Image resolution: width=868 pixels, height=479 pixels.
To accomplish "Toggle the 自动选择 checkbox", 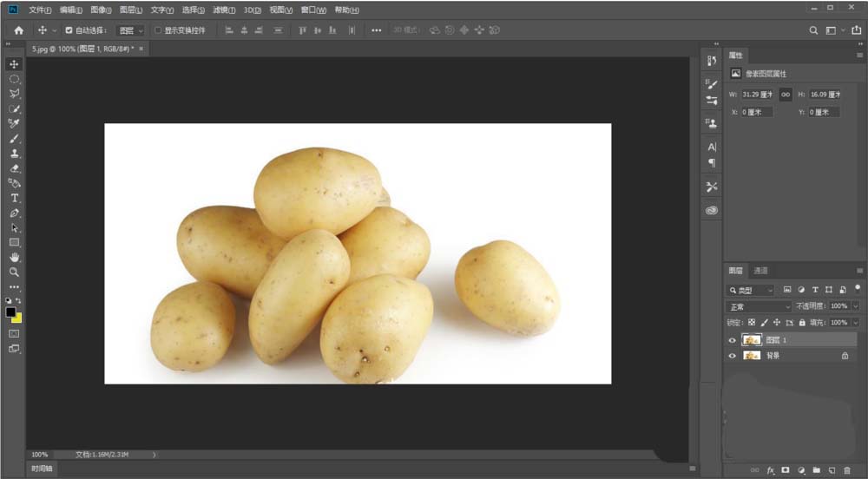I will point(69,30).
